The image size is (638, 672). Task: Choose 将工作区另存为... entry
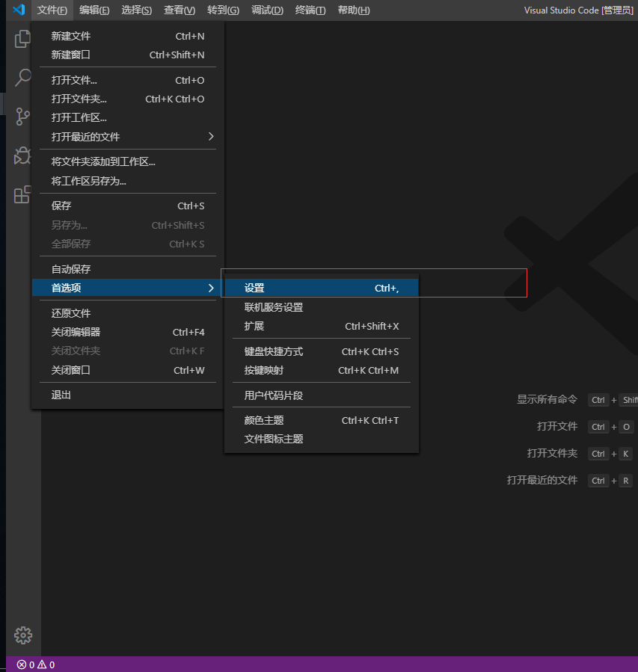click(x=128, y=181)
